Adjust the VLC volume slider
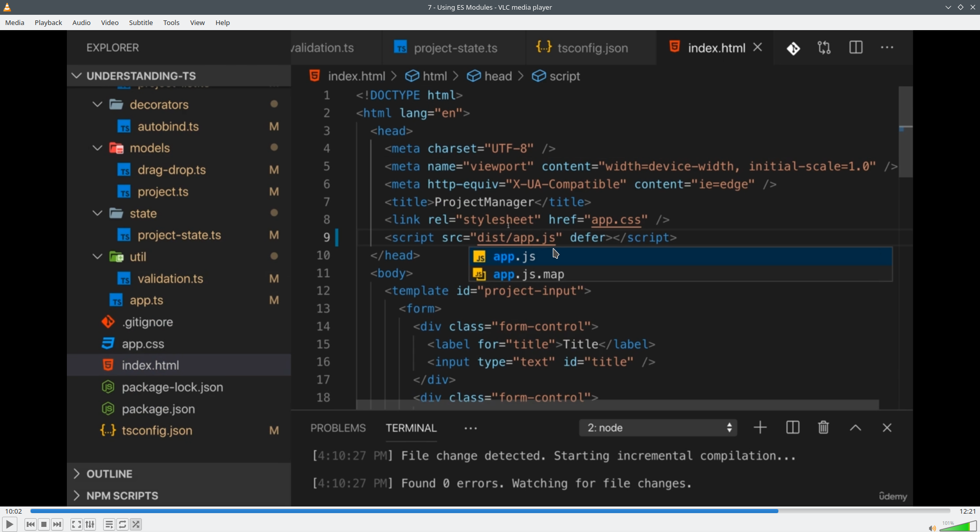Screen dimensions: 980x532 tap(958, 526)
